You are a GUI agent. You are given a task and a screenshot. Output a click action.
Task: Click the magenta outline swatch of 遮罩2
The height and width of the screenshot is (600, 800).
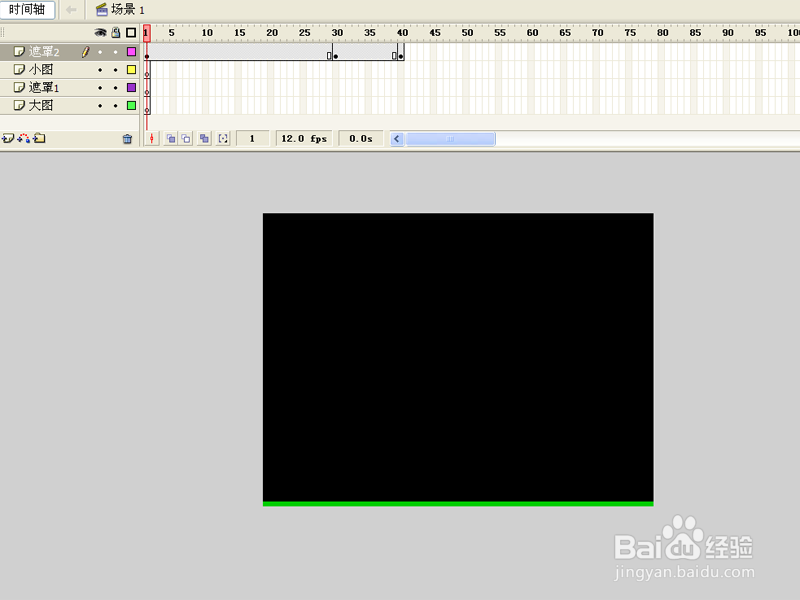132,52
